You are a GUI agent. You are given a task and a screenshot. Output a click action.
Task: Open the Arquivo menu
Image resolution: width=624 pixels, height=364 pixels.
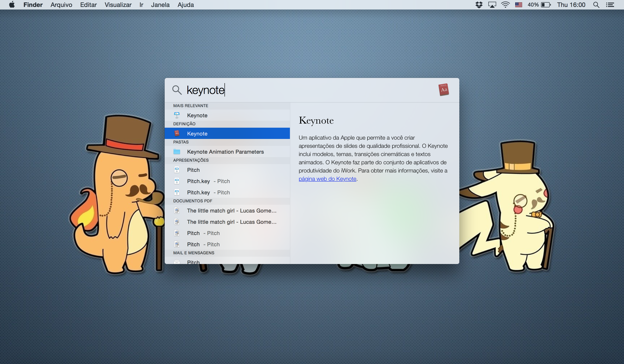pyautogui.click(x=61, y=5)
